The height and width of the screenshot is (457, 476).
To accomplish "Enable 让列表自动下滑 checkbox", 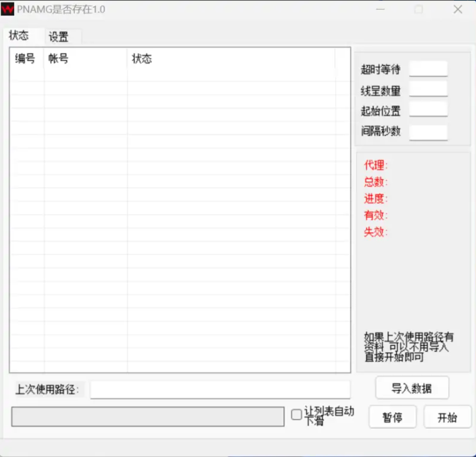I will click(296, 415).
